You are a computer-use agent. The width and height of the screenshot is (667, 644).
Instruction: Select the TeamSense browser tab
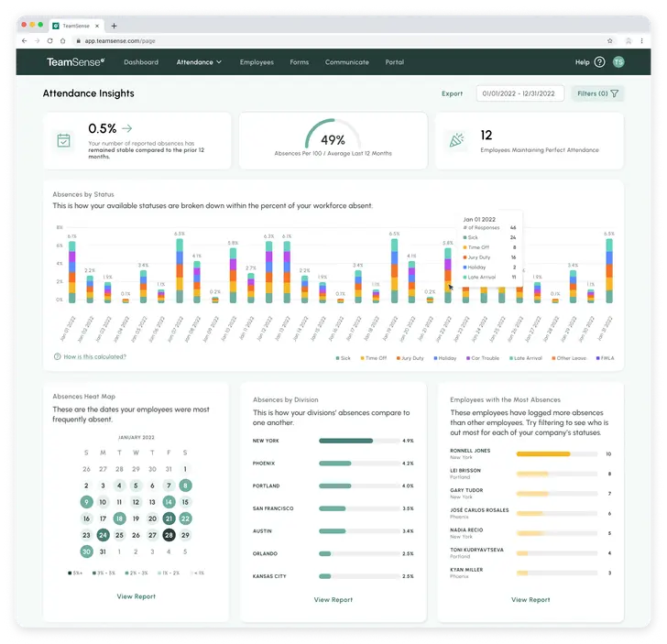76,26
